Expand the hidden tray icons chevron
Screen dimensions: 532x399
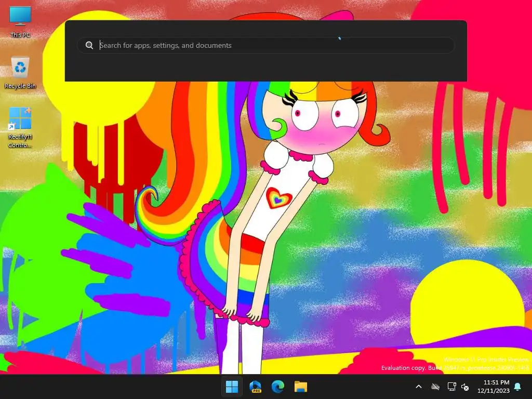[419, 387]
